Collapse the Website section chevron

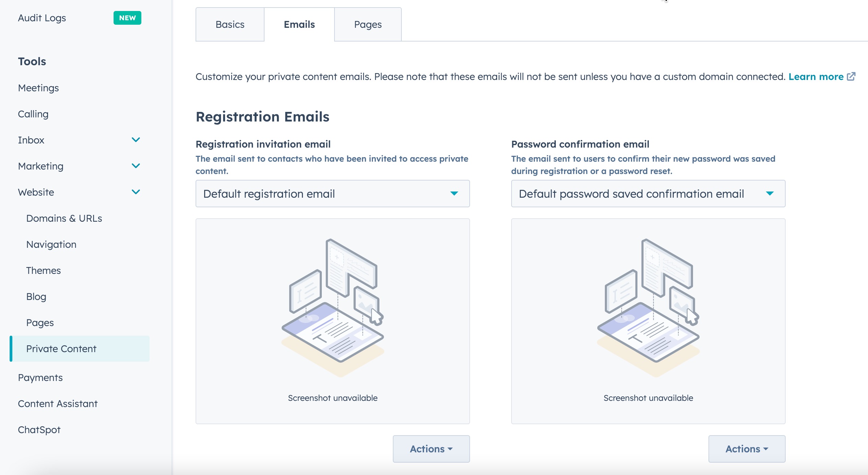(x=136, y=192)
